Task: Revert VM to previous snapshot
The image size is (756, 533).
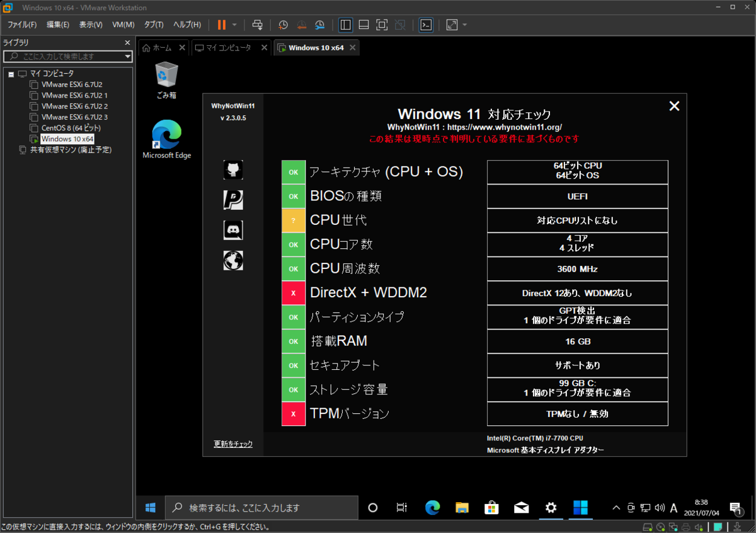Action: click(x=302, y=25)
